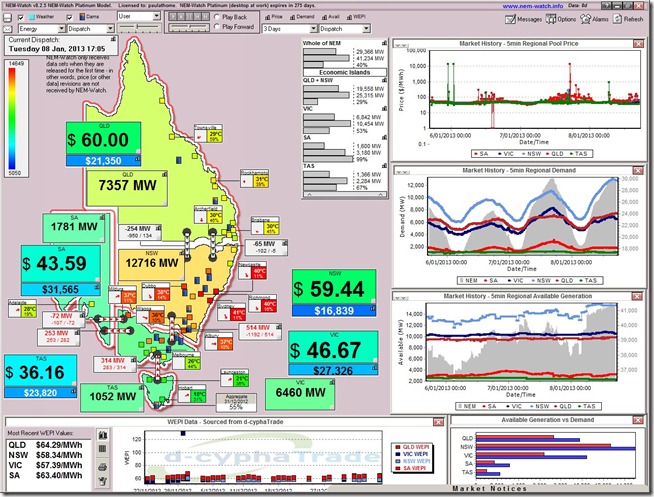Image resolution: width=654 pixels, height=497 pixels.
Task: Toggle the Dams checkbox
Action: [x=69, y=18]
